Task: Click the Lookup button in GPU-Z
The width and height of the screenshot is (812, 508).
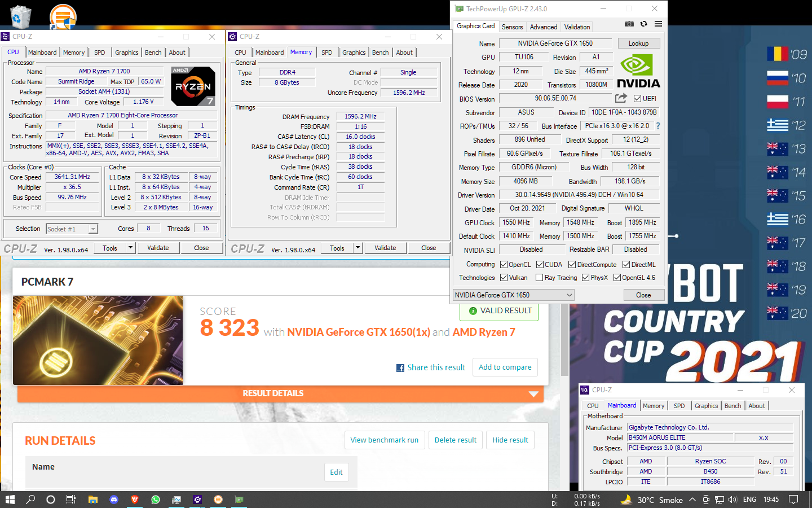Action: click(x=638, y=43)
